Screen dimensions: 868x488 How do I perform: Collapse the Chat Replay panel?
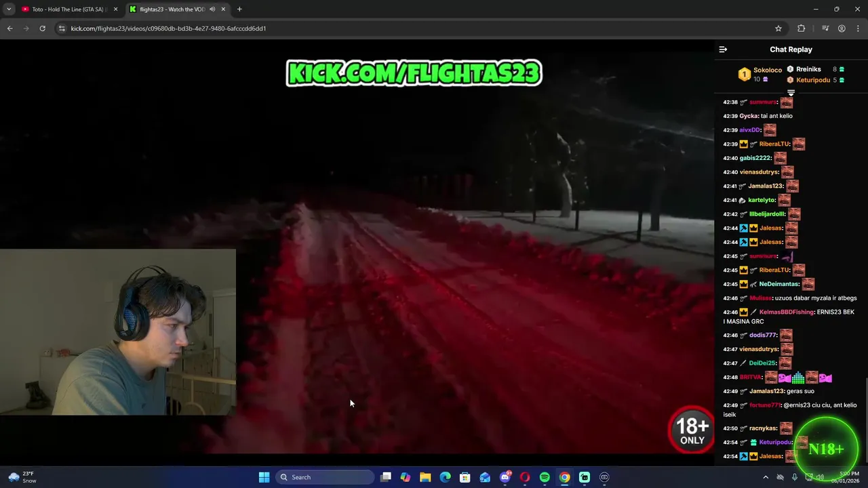[x=723, y=49]
